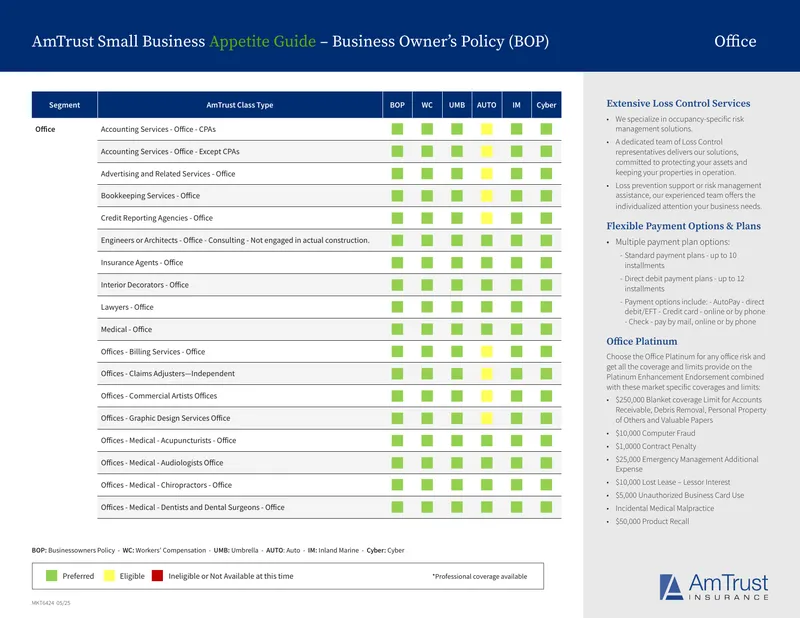Click "Interior Decorators - Office" row text
The width and height of the screenshot is (800, 618).
(144, 285)
